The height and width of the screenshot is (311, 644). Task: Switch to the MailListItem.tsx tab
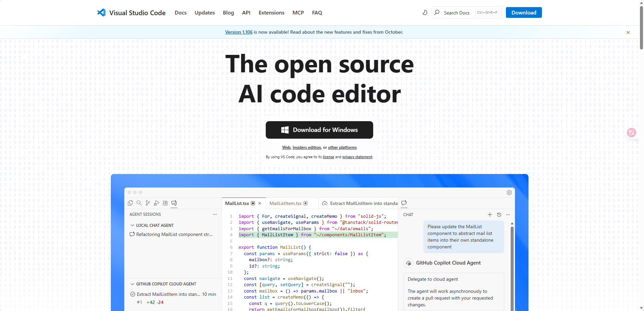point(286,203)
